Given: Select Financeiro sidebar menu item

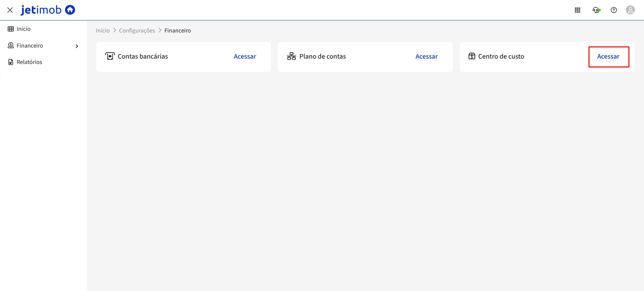Looking at the screenshot, I should 30,46.
